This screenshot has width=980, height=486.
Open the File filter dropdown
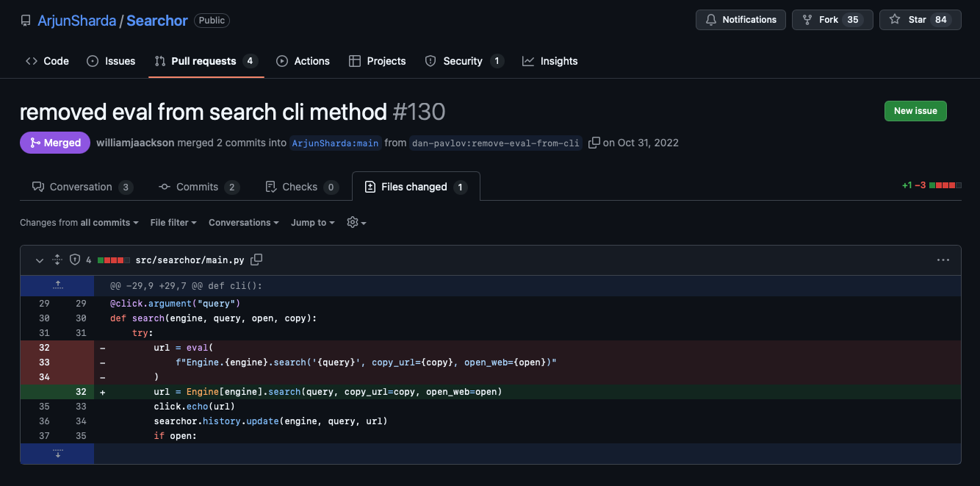pos(173,223)
